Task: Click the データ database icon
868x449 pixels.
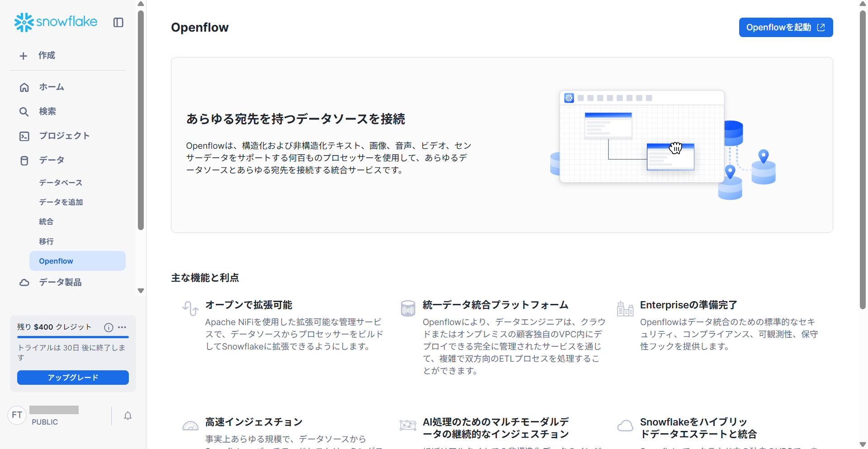Action: tap(24, 161)
